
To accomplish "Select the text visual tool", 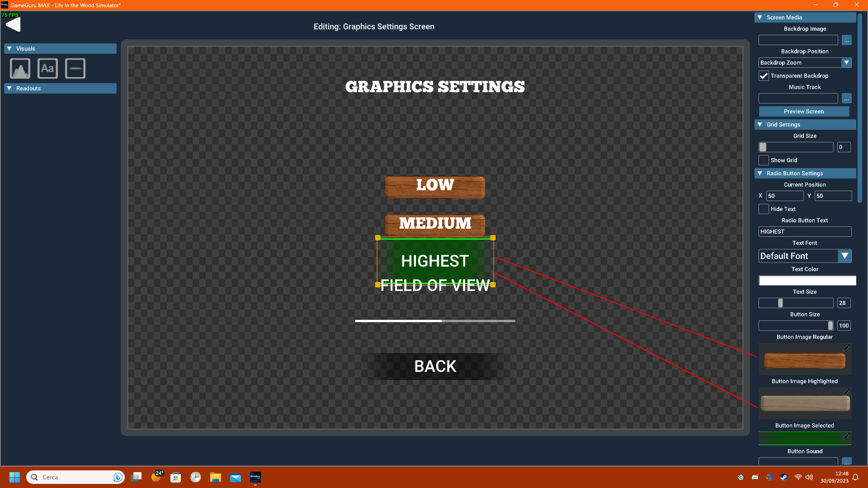I will (47, 68).
